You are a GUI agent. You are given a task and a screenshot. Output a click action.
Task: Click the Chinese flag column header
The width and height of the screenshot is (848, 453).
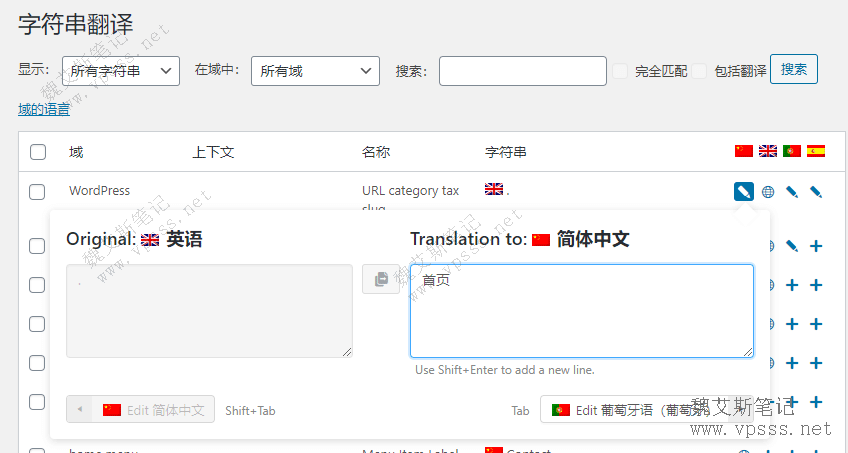[743, 151]
